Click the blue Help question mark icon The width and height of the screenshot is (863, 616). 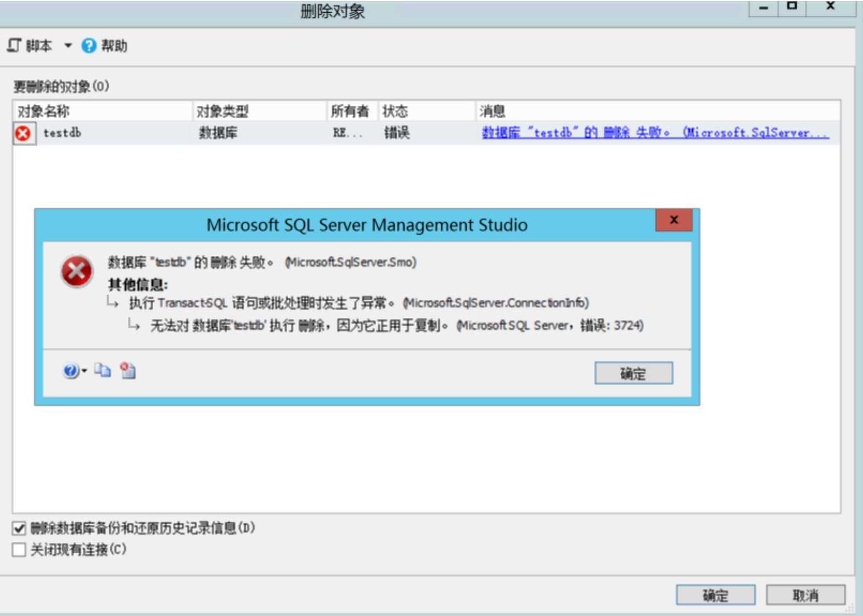89,46
